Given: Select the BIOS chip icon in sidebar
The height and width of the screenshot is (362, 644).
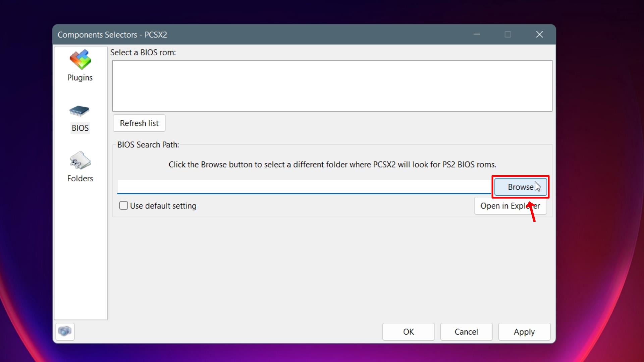Looking at the screenshot, I should [x=79, y=111].
